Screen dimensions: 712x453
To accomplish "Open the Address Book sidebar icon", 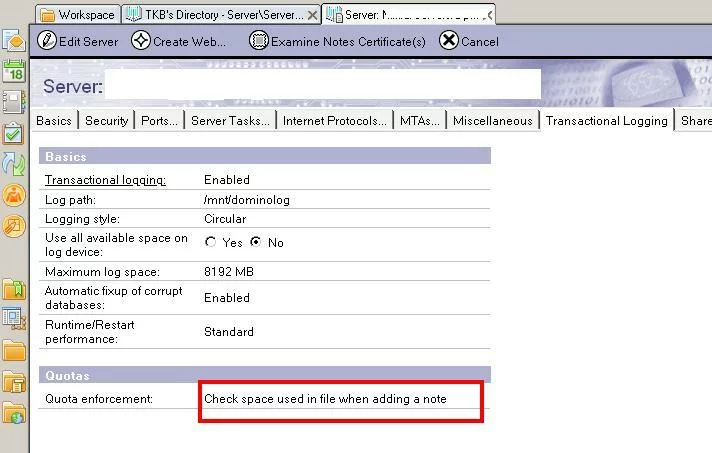I will tap(14, 102).
